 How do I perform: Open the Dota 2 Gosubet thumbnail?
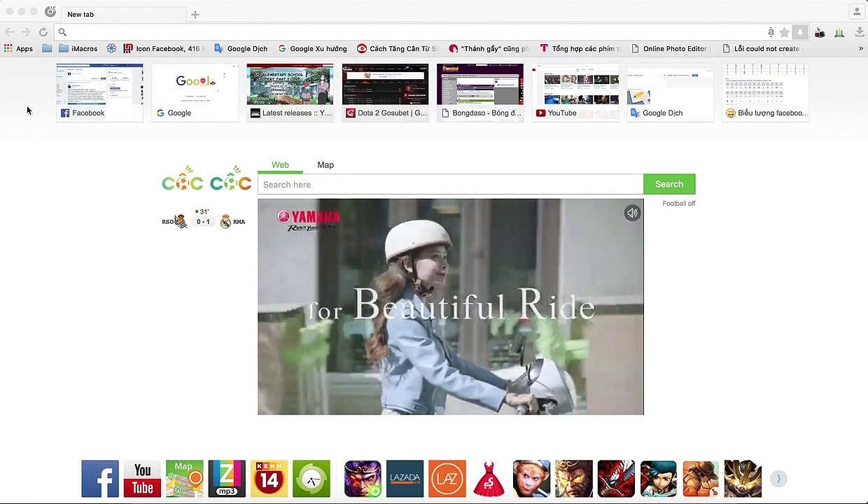point(385,92)
